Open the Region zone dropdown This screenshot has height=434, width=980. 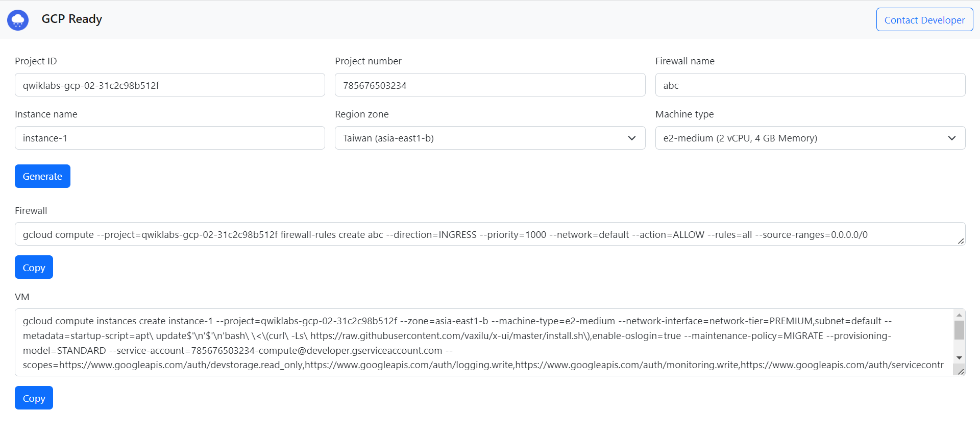click(x=490, y=138)
